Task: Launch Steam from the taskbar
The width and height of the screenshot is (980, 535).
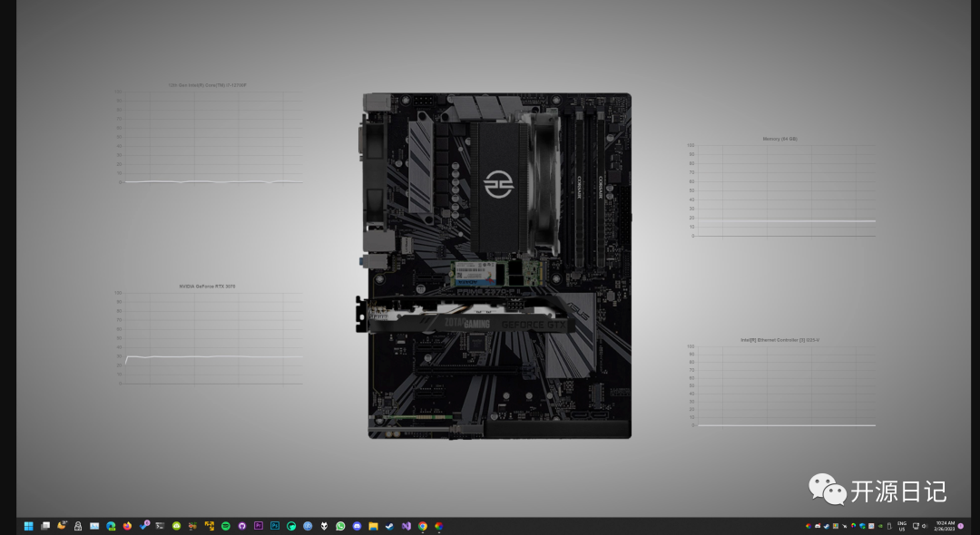Action: coord(389,525)
